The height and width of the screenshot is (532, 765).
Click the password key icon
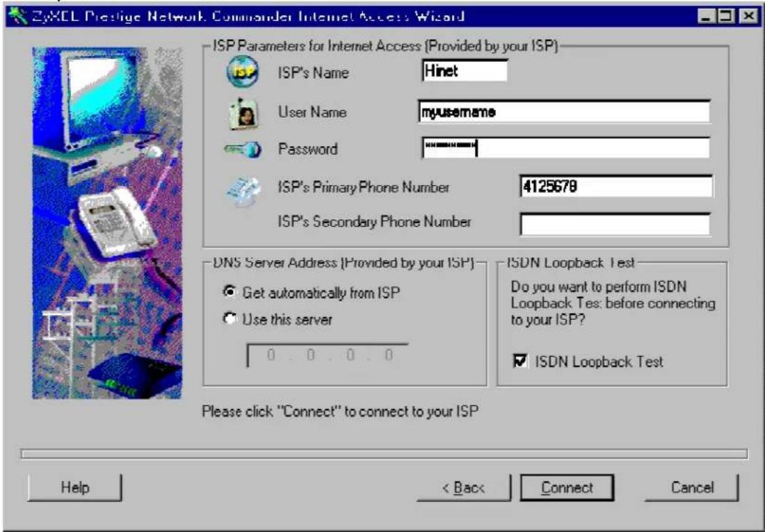pyautogui.click(x=243, y=150)
